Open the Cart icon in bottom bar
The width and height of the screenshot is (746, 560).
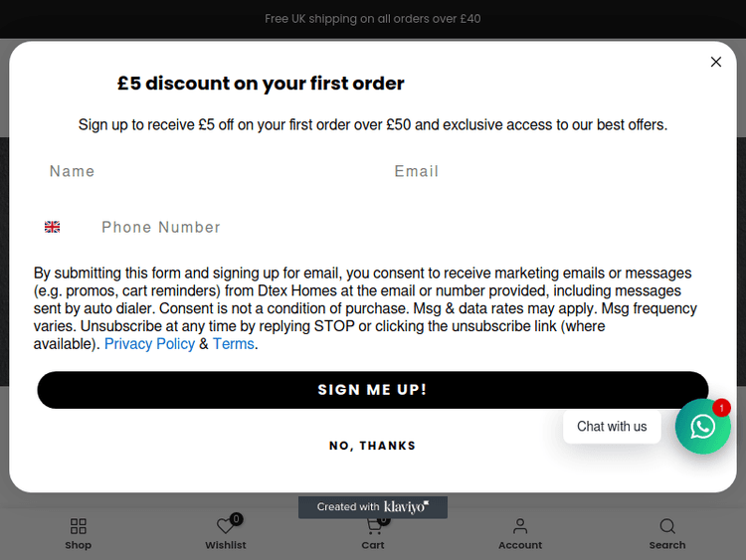click(x=373, y=528)
